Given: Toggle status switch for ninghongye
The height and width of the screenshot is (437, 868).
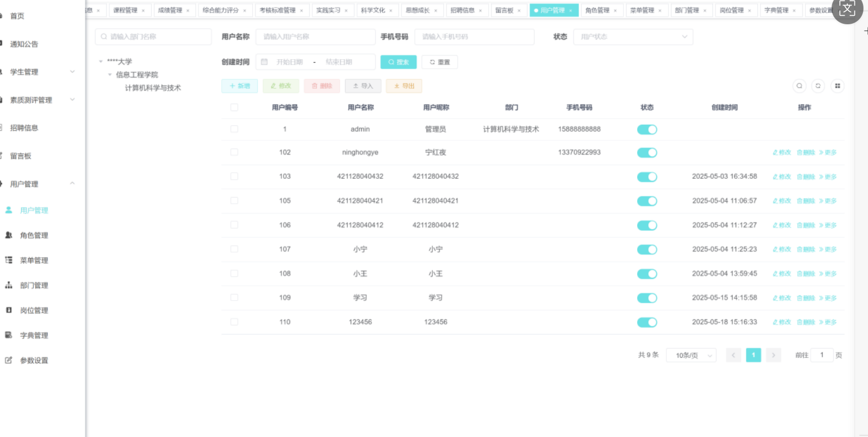Looking at the screenshot, I should click(647, 153).
